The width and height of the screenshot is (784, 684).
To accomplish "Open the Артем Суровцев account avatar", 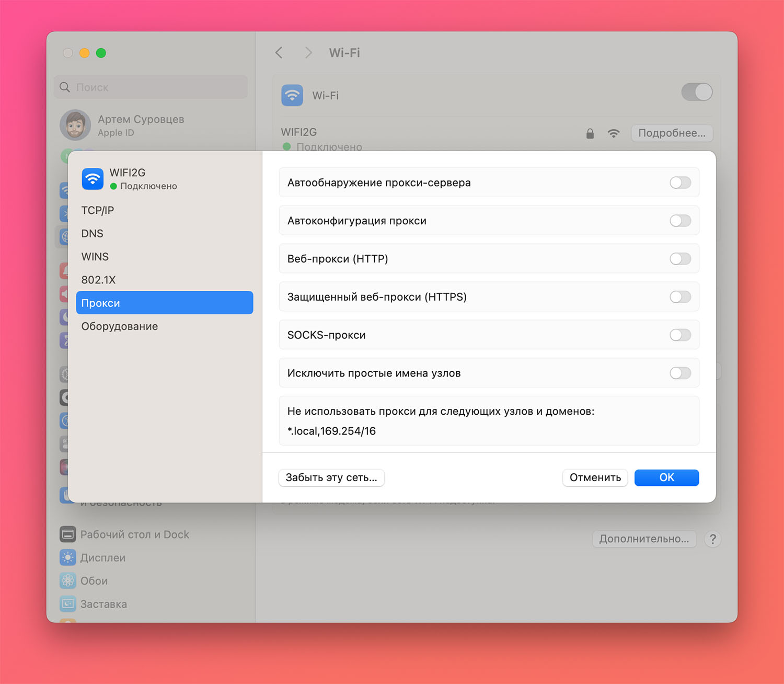I will click(75, 125).
